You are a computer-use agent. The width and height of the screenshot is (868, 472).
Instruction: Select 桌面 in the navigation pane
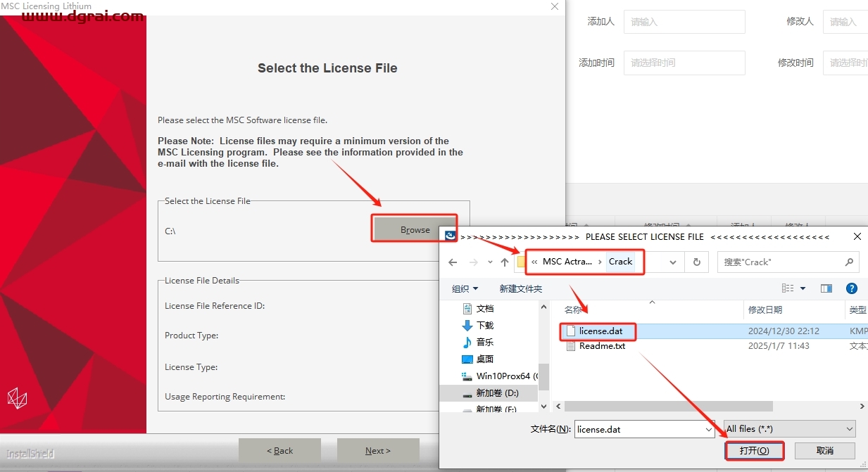[485, 359]
